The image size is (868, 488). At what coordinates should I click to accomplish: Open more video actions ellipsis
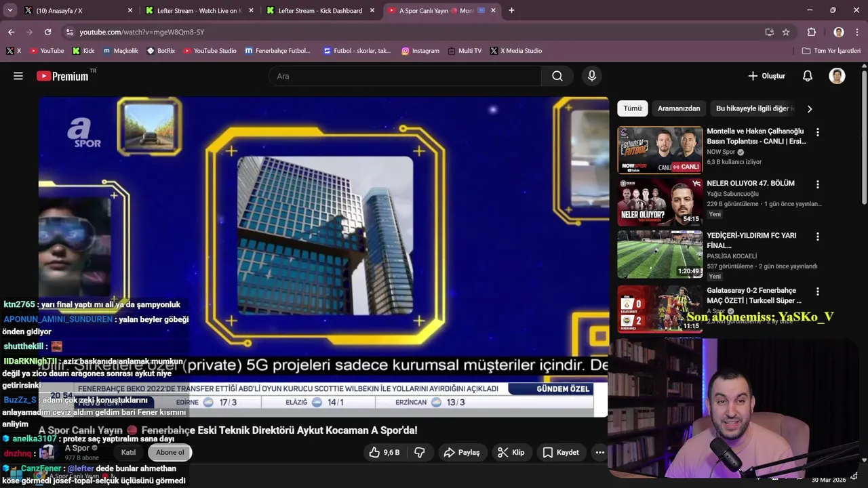[x=599, y=452]
